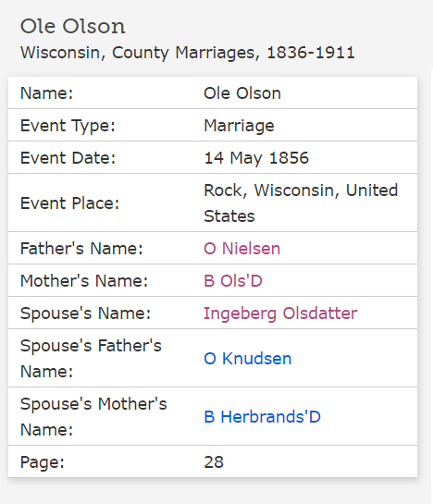Open mother's record B Ols'D
This screenshot has width=433, height=504.
233,280
